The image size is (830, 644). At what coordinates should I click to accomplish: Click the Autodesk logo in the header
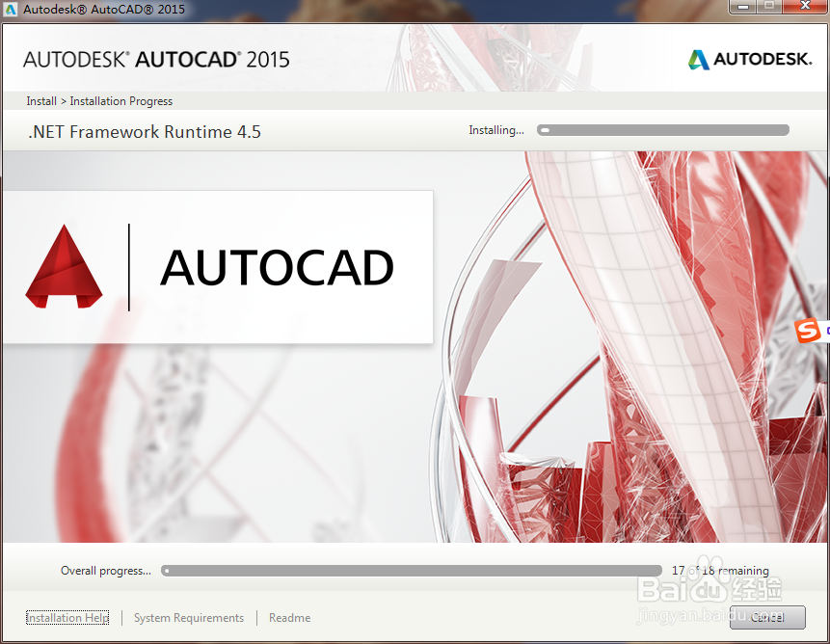pos(750,59)
